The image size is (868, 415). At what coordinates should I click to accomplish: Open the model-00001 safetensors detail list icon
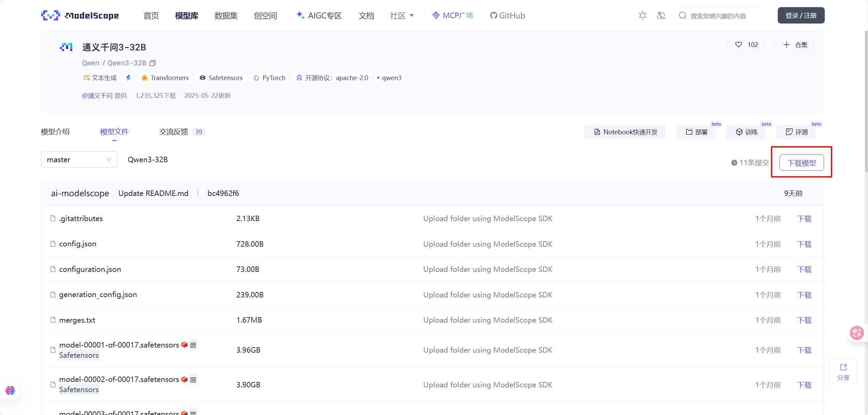[x=193, y=345]
